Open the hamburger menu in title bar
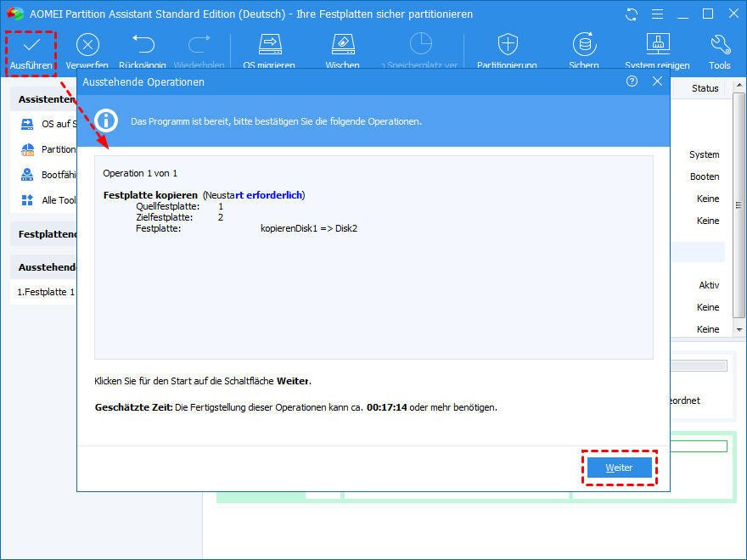This screenshot has height=560, width=747. tap(657, 14)
